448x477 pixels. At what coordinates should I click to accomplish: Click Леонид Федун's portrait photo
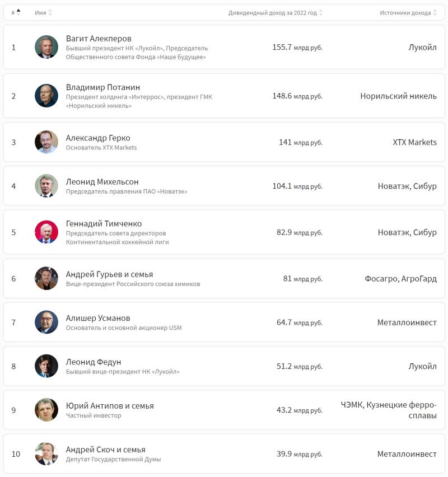(46, 366)
